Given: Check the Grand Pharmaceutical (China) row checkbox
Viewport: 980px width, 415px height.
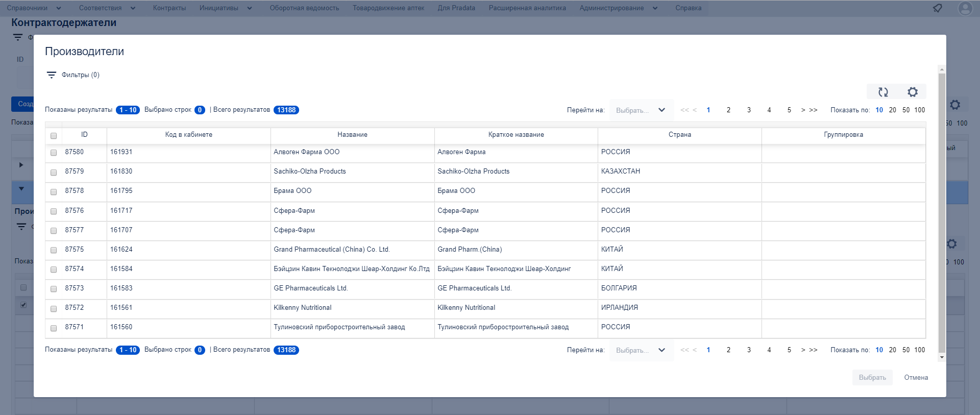Looking at the screenshot, I should pos(54,250).
